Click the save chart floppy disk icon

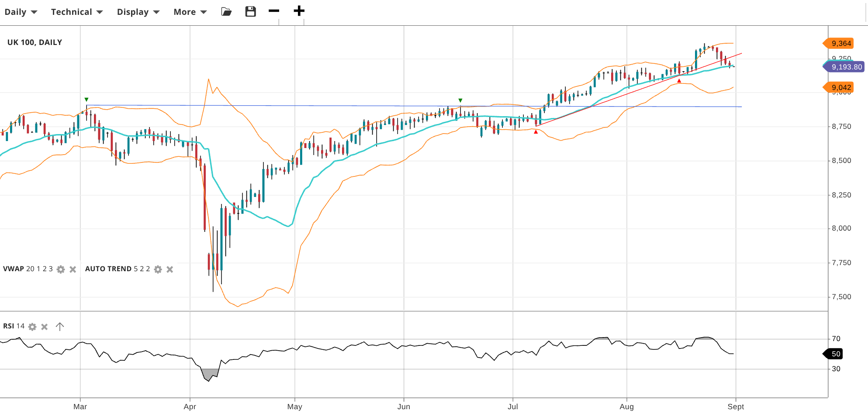(250, 12)
